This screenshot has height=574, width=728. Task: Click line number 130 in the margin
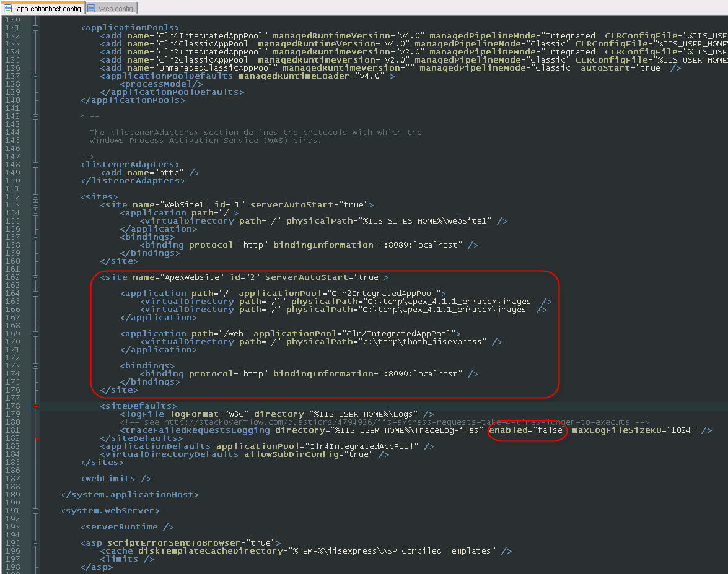(11, 19)
